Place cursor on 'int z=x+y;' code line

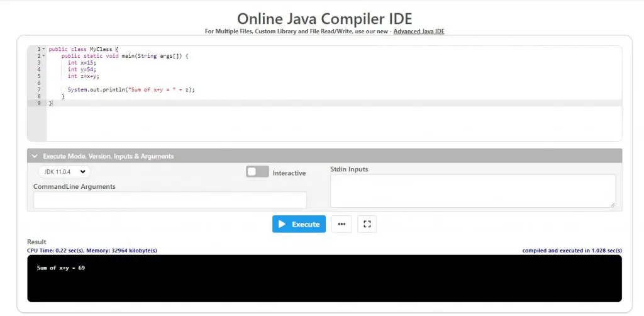coord(84,76)
